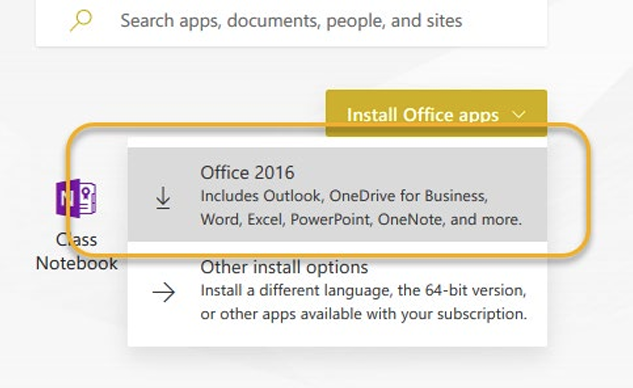Click the Office 2016 download arrow icon
633x388 pixels.
163,198
